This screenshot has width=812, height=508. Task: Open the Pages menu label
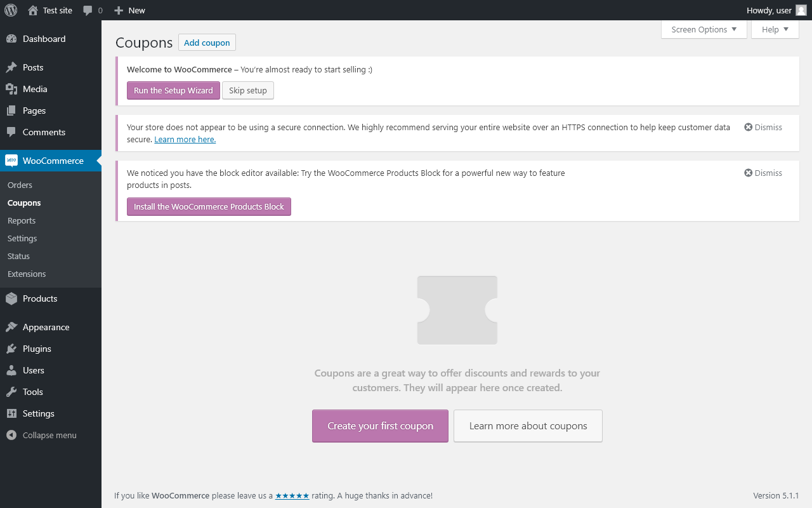tap(34, 110)
